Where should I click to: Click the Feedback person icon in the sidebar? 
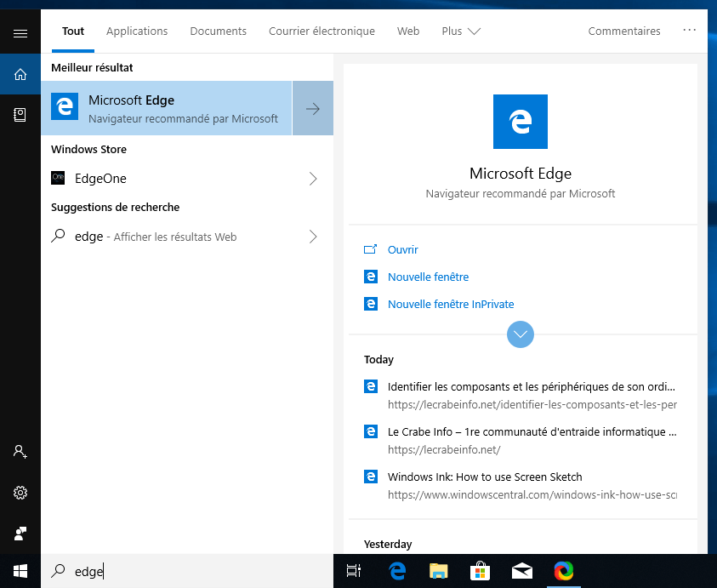click(x=20, y=533)
